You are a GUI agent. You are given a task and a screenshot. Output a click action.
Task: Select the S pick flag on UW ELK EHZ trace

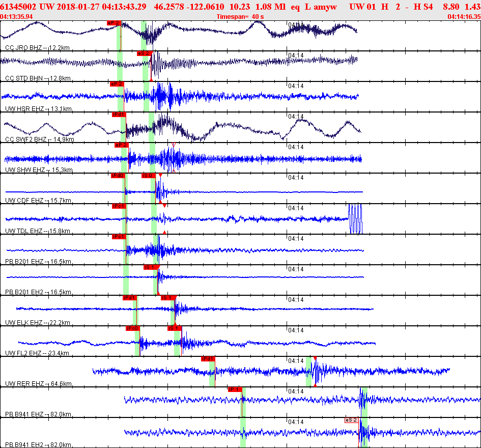168,298
